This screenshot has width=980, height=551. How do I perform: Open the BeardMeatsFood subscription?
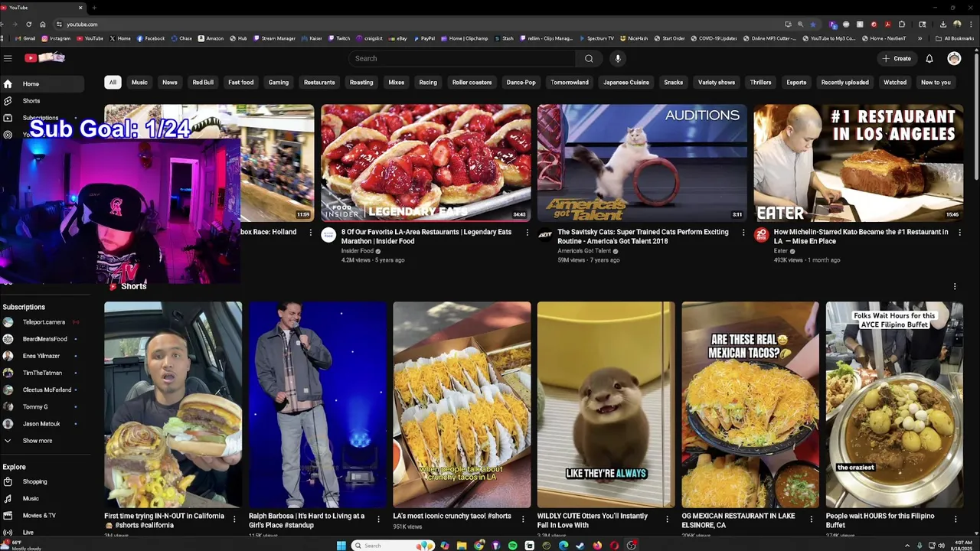click(x=43, y=339)
